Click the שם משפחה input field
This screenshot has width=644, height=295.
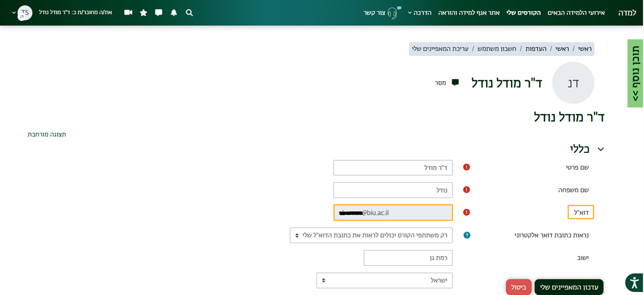[x=393, y=190]
